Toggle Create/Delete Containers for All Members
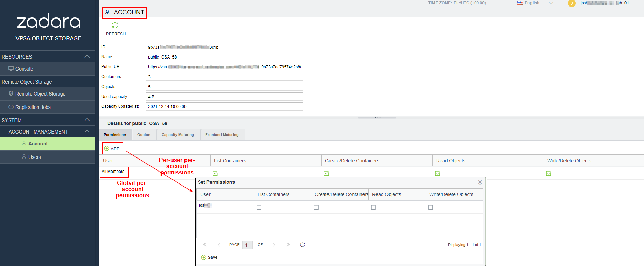 (326, 173)
